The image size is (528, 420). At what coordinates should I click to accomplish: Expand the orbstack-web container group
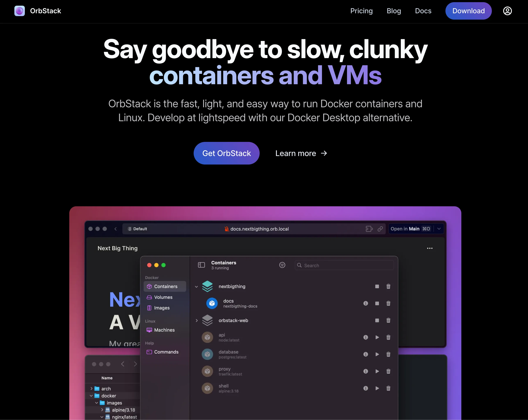(197, 320)
